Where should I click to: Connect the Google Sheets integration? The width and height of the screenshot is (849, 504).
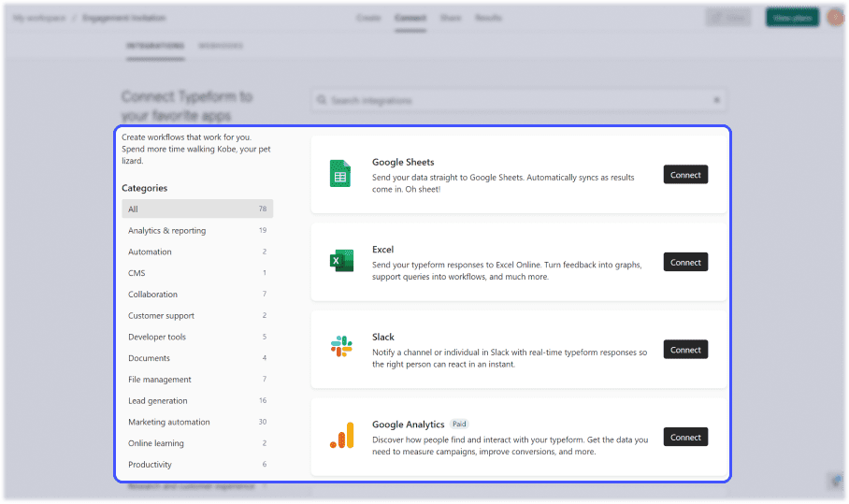[x=685, y=175]
